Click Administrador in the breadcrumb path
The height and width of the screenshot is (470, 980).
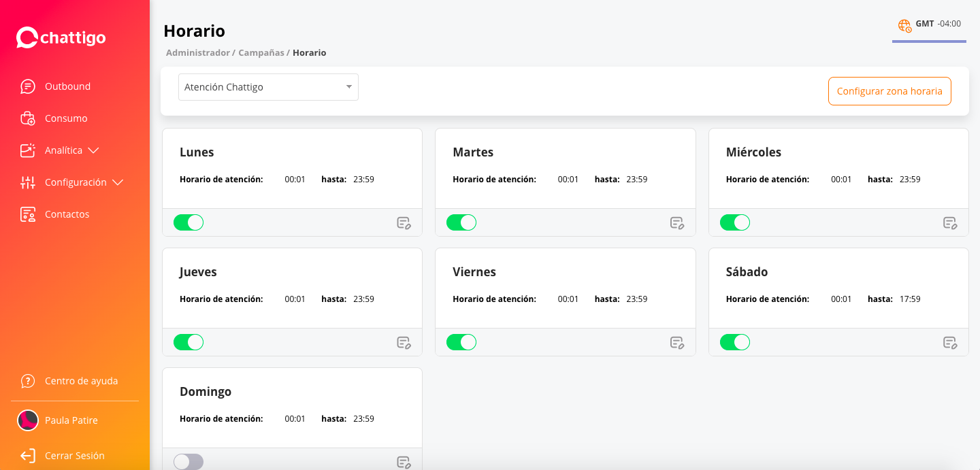click(197, 52)
